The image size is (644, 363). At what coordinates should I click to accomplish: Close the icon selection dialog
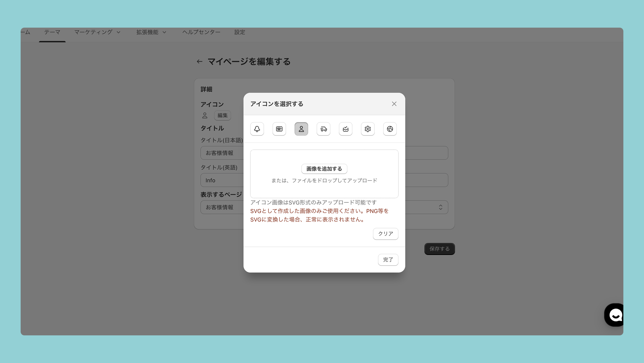394,104
